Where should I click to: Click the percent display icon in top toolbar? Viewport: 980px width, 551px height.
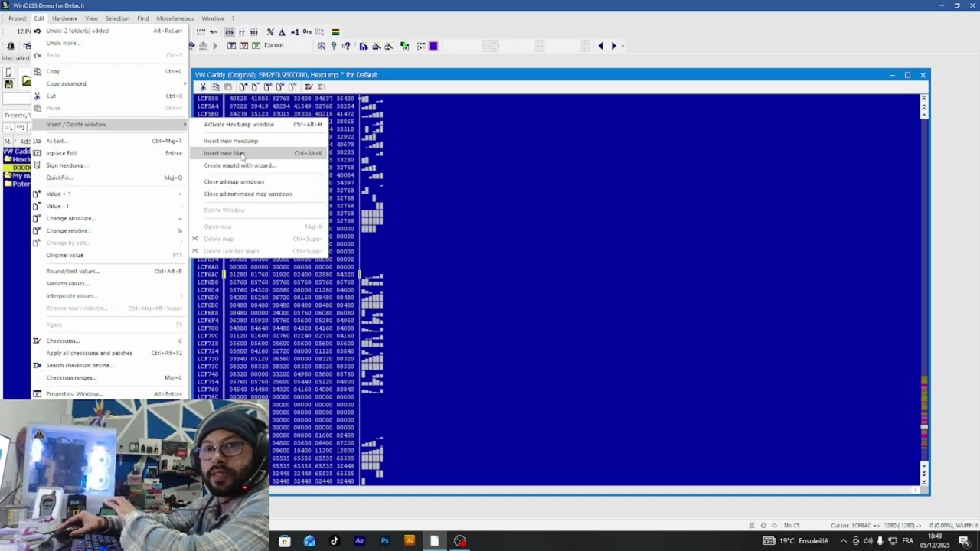tap(270, 32)
